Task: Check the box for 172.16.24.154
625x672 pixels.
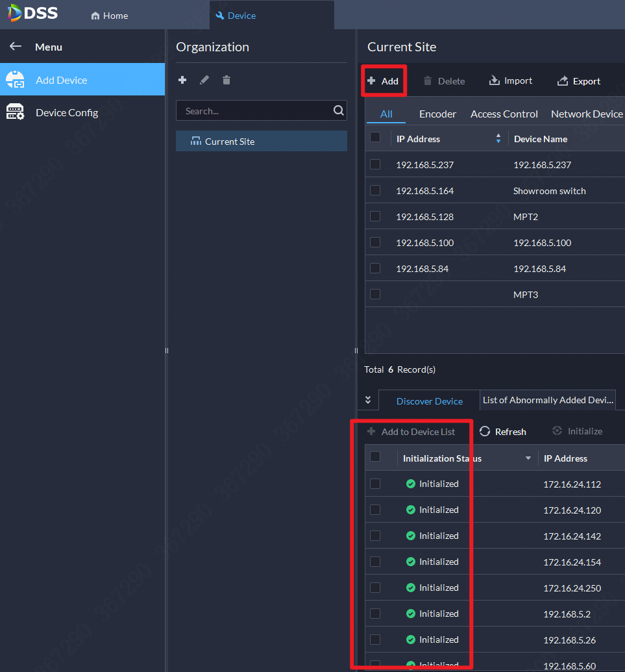Action: (375, 562)
